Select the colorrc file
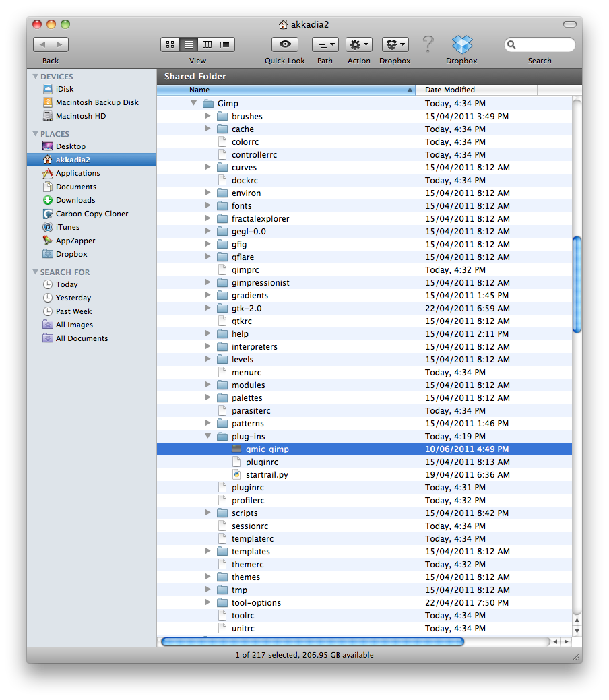The width and height of the screenshot is (609, 700). pos(364,141)
